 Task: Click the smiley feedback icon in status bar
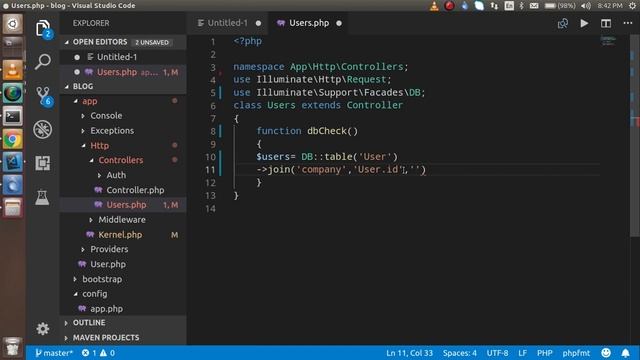[x=606, y=353]
